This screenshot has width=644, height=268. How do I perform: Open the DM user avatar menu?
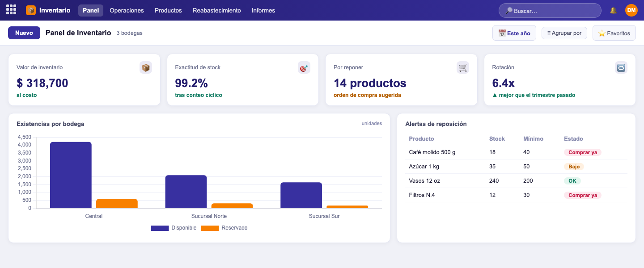pos(631,10)
